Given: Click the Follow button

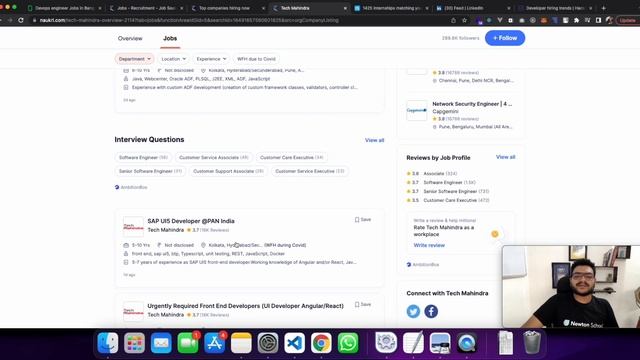Looking at the screenshot, I should coord(505,38).
